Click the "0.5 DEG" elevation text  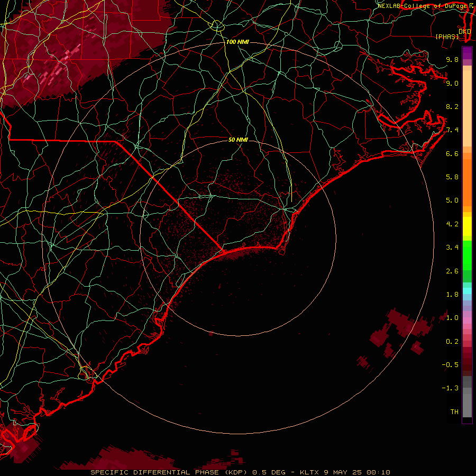(269, 472)
